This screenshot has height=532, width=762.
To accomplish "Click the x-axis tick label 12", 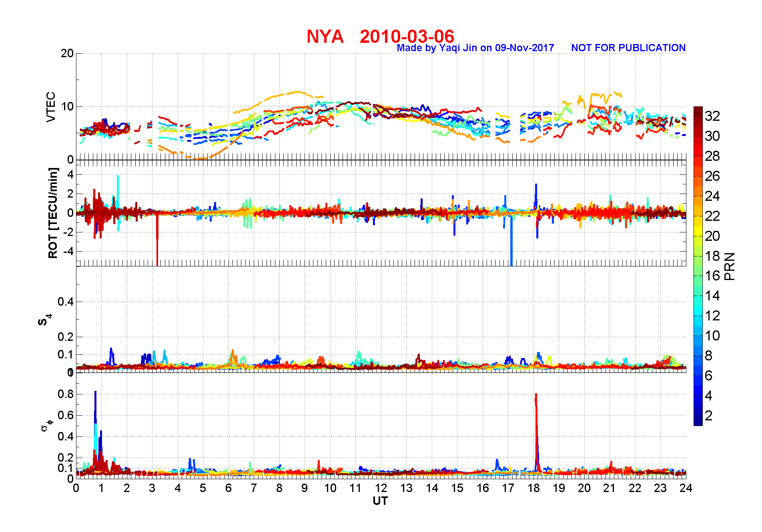I will 381,488.
